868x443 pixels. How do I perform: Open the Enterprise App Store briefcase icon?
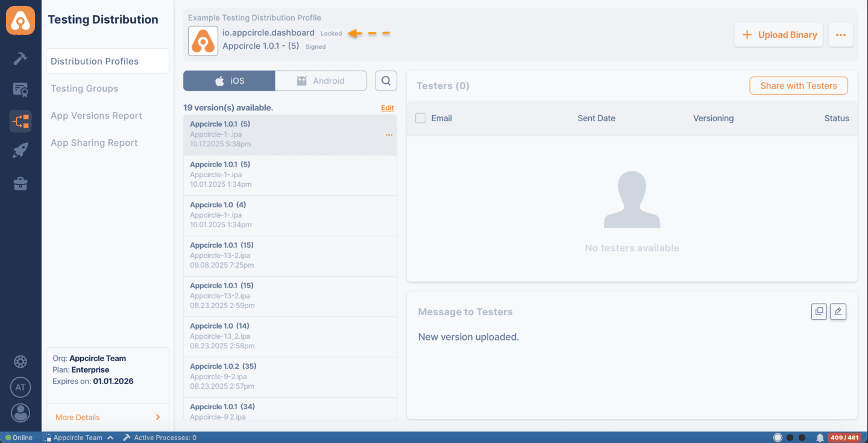[x=20, y=183]
